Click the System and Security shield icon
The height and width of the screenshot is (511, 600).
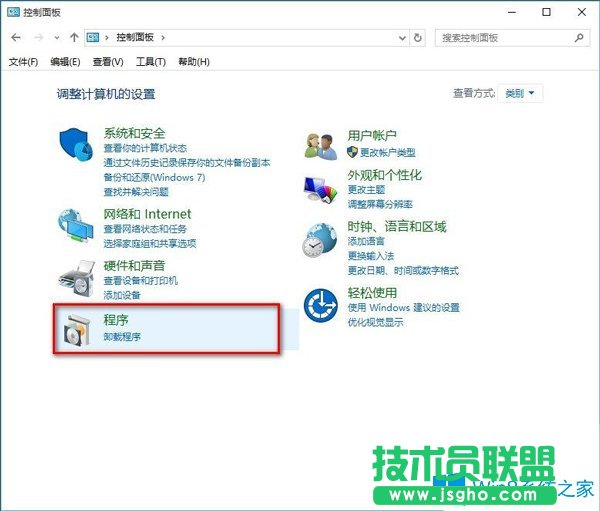[x=77, y=147]
